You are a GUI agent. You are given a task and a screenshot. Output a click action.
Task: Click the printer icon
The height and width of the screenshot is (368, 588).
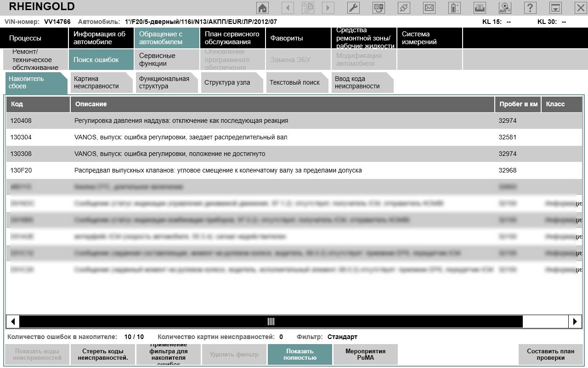(480, 8)
